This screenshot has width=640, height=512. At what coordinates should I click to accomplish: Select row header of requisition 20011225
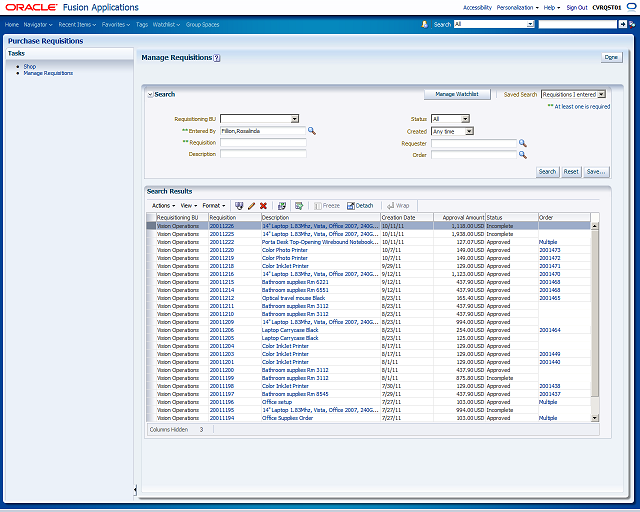[151, 234]
